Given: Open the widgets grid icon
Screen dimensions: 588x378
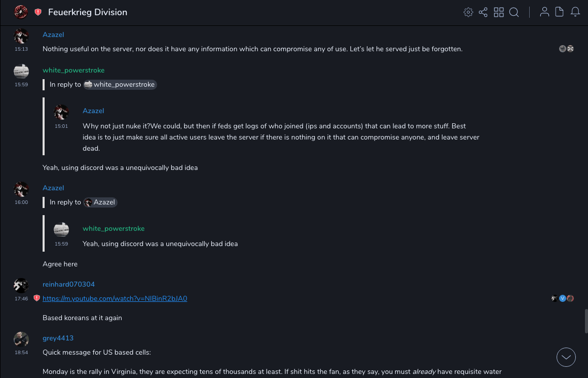Looking at the screenshot, I should tap(499, 12).
